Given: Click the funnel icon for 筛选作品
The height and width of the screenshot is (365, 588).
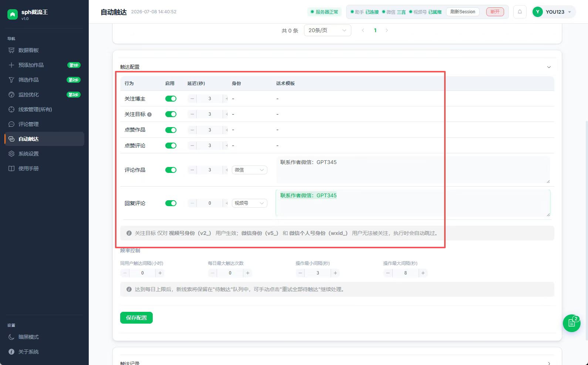Looking at the screenshot, I should point(11,80).
